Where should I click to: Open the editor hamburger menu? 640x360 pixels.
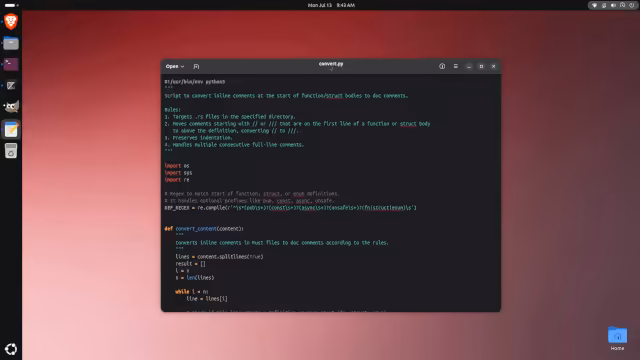[x=456, y=66]
